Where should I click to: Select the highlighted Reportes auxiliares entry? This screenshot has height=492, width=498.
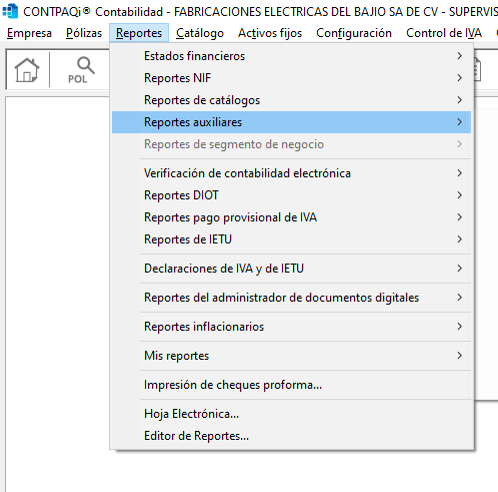click(291, 122)
